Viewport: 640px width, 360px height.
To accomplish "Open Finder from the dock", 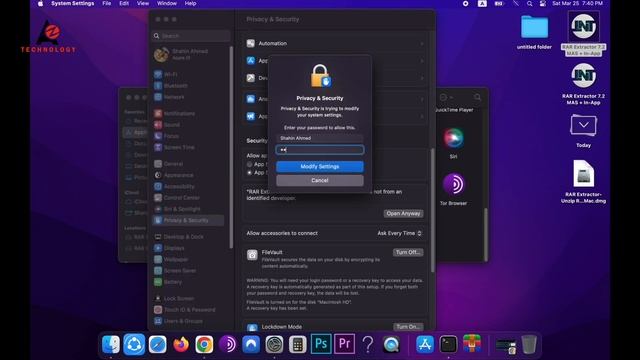I will 111,344.
